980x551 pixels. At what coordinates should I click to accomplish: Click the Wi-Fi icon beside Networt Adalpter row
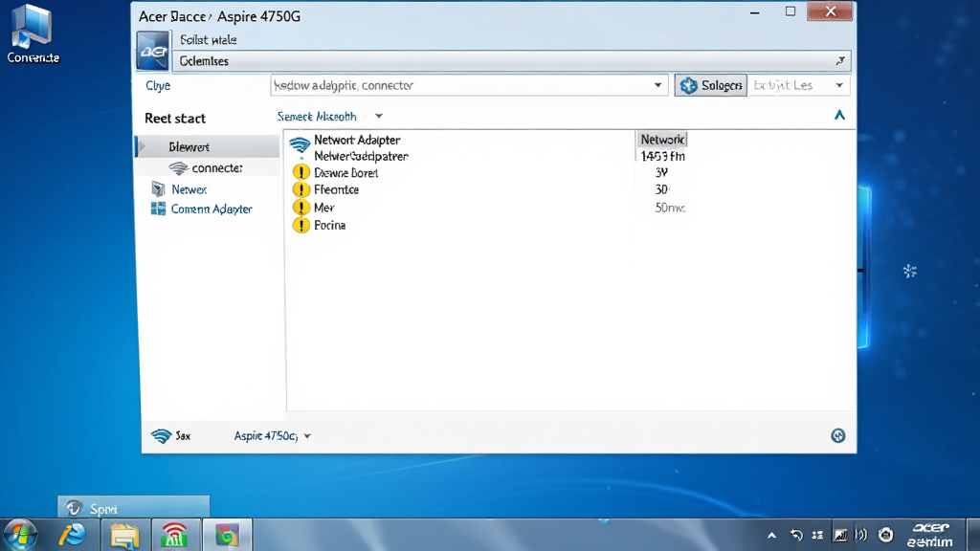[300, 144]
